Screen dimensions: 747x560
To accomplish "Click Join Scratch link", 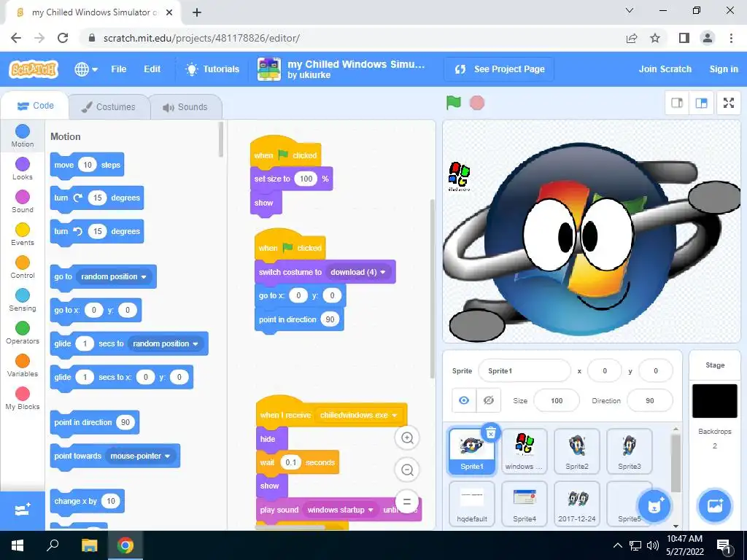I will [665, 69].
